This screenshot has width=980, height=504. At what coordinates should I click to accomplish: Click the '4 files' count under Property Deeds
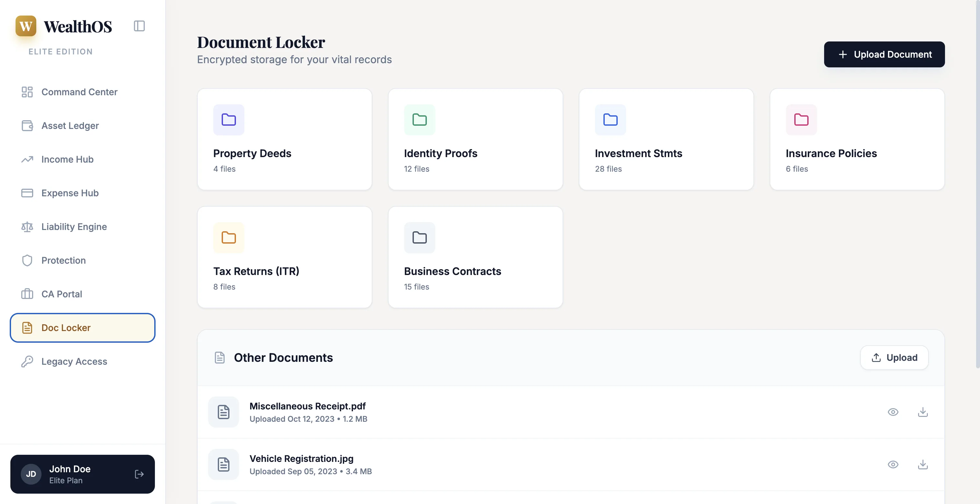(225, 169)
